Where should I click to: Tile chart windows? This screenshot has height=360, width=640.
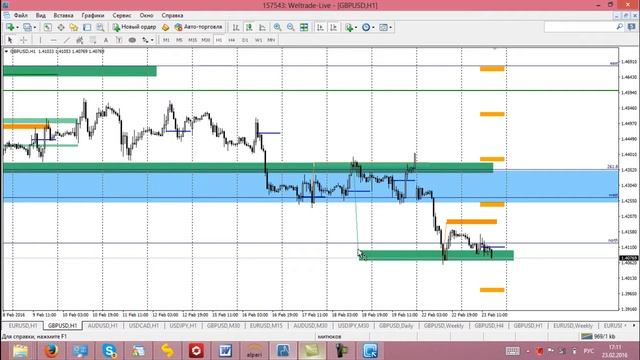pyautogui.click(x=304, y=27)
